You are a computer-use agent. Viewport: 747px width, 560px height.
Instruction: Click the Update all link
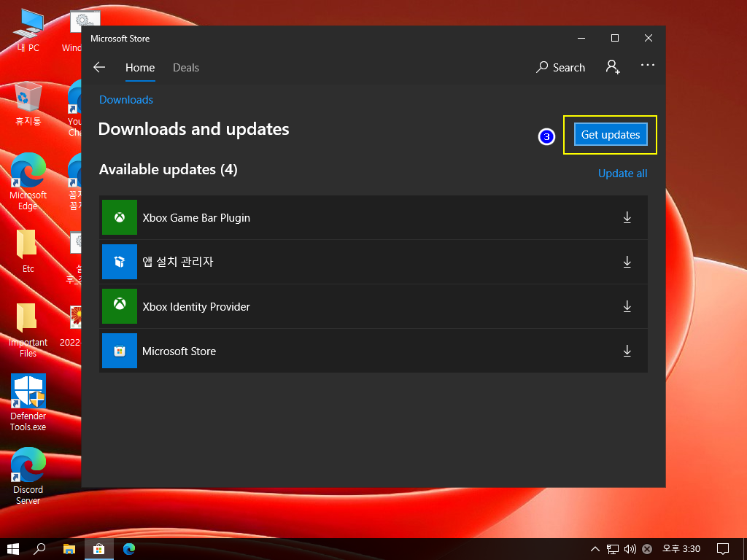pos(623,174)
